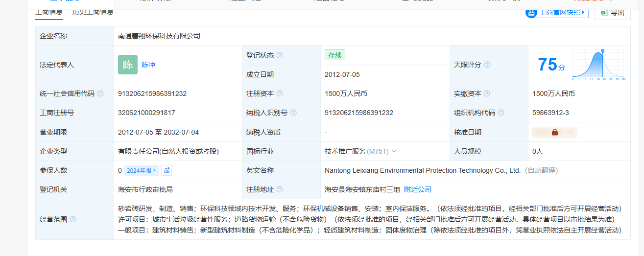
Task: Click Excel icon on 导出 button
Action: [604, 13]
